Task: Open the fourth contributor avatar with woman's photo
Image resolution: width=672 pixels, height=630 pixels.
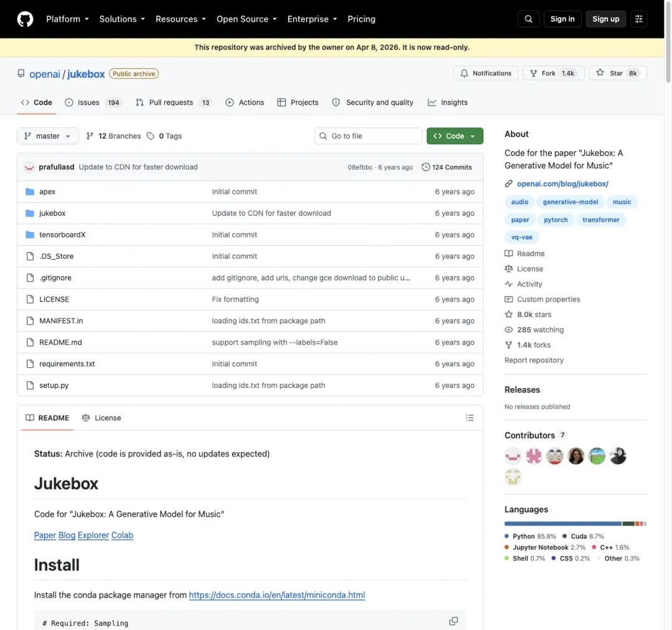Action: click(x=576, y=456)
